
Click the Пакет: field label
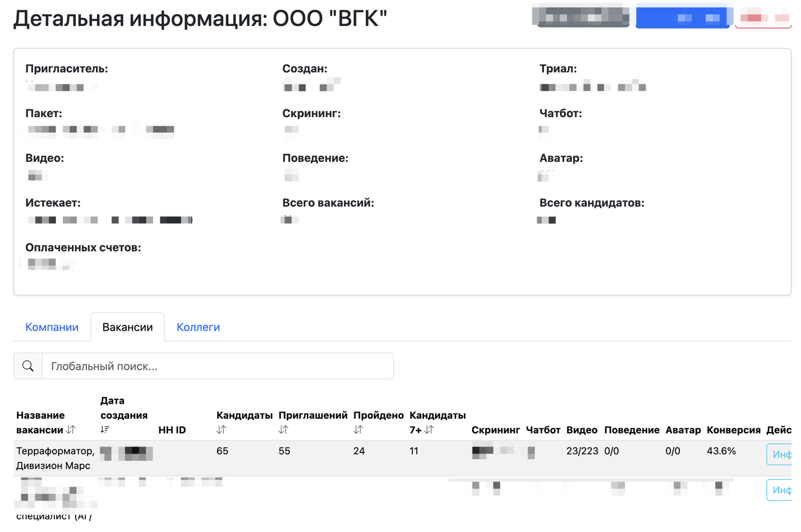(44, 114)
